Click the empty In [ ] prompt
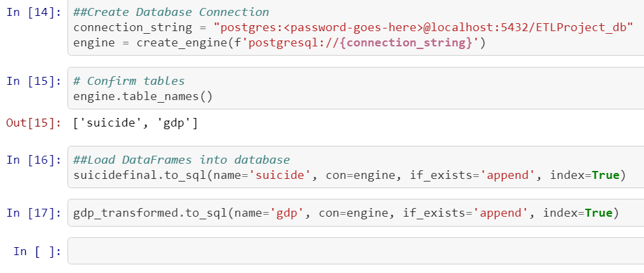The height and width of the screenshot is (273, 644). click(x=37, y=251)
